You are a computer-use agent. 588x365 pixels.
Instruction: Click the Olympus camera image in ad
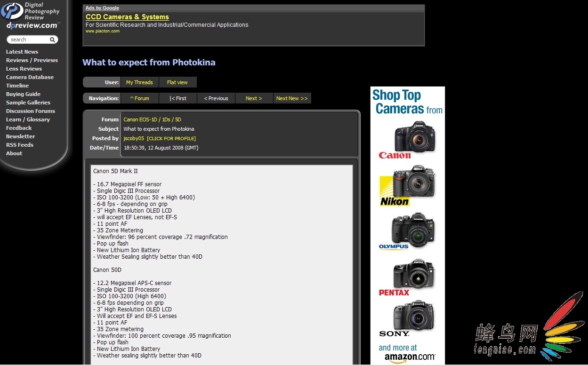pyautogui.click(x=413, y=230)
